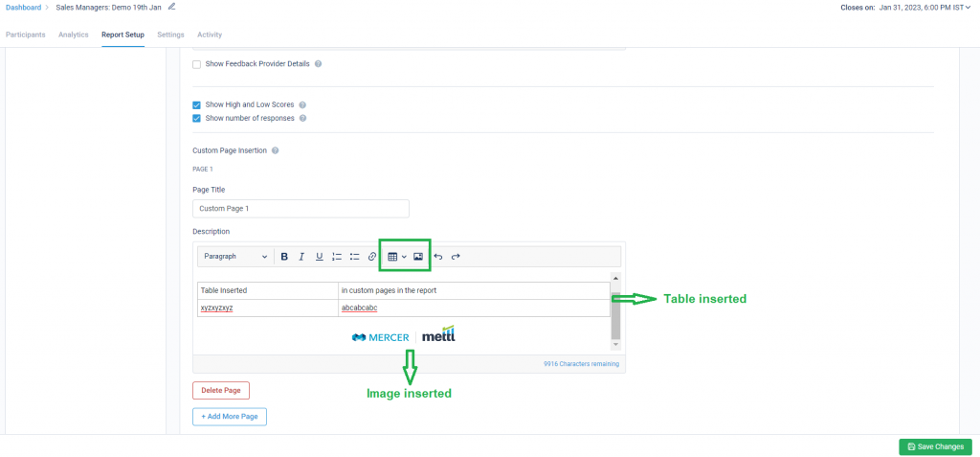Viewport: 980px width, 457px height.
Task: Open the Paragraph style dropdown
Action: pos(235,257)
